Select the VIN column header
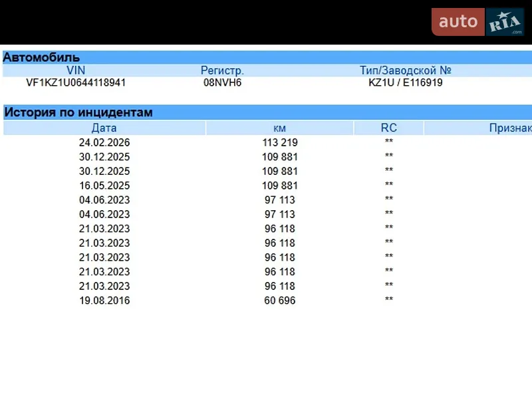The image size is (532, 399). click(76, 70)
